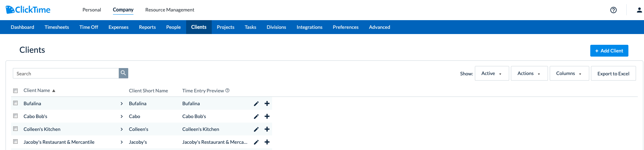Go to ClickTime logo home

[x=28, y=10]
